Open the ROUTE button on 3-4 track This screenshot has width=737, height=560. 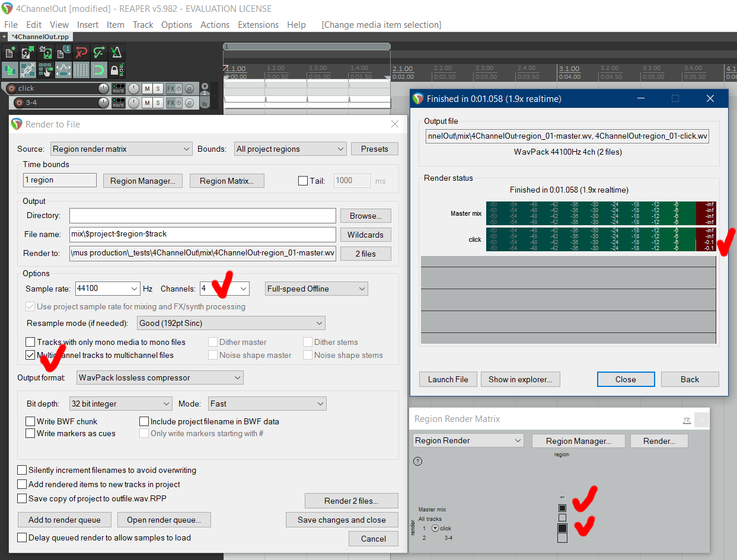(119, 103)
